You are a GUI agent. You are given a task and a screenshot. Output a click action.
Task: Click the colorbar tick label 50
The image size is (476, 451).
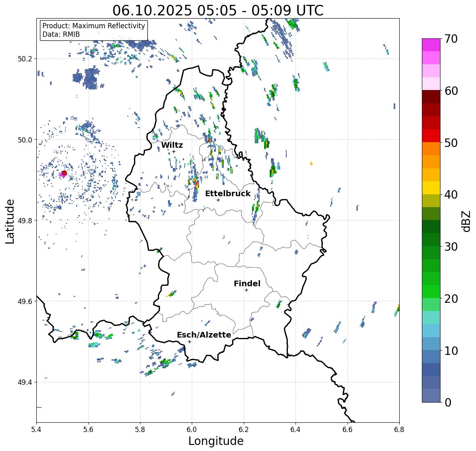click(x=451, y=143)
